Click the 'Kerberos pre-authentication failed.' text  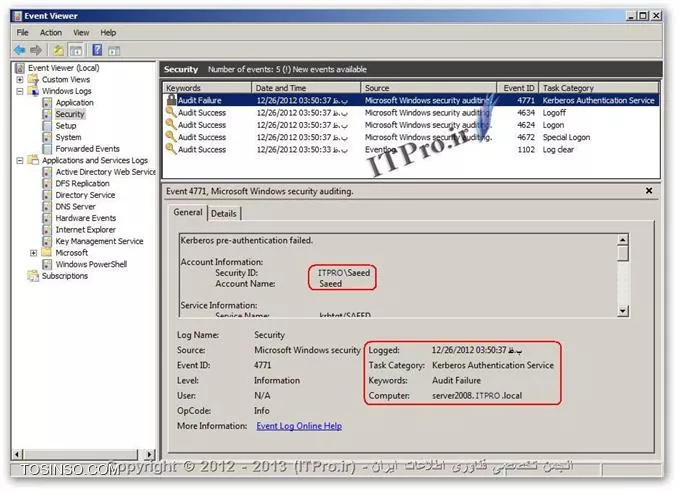point(247,240)
